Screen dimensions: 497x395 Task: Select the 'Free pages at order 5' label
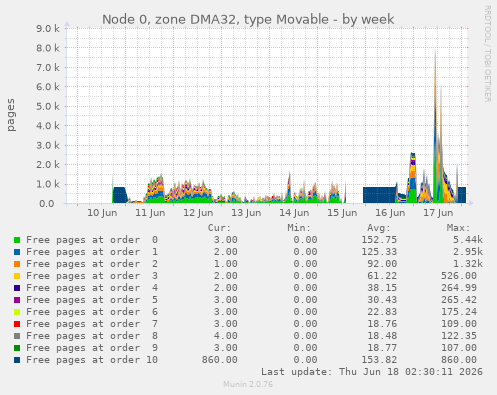pyautogui.click(x=92, y=300)
